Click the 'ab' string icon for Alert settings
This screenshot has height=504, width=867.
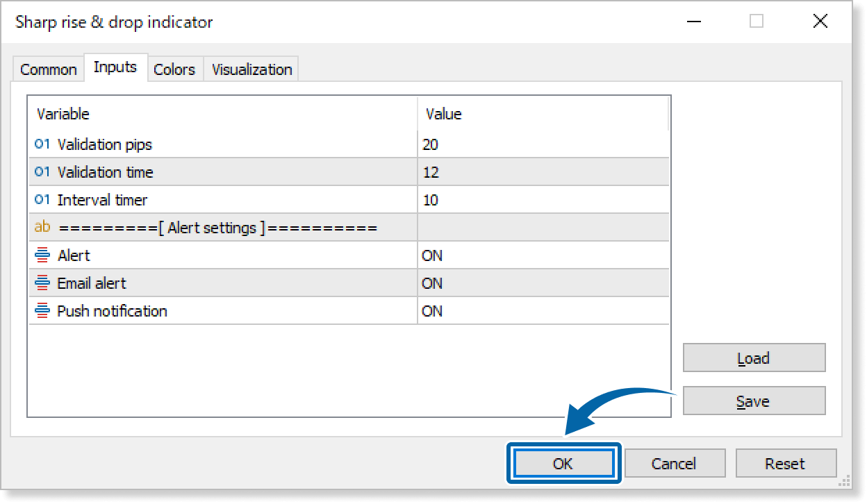[x=42, y=227]
